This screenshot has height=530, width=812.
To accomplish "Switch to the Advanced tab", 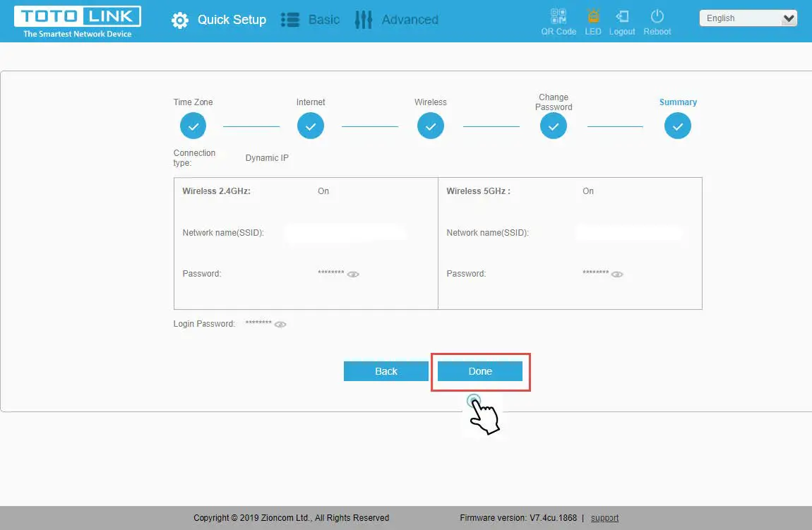I will pyautogui.click(x=410, y=20).
